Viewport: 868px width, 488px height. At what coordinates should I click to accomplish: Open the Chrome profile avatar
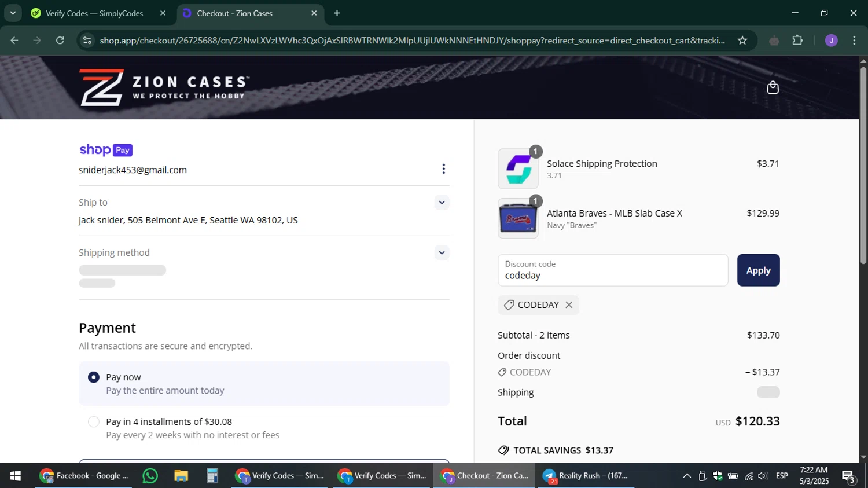point(831,41)
